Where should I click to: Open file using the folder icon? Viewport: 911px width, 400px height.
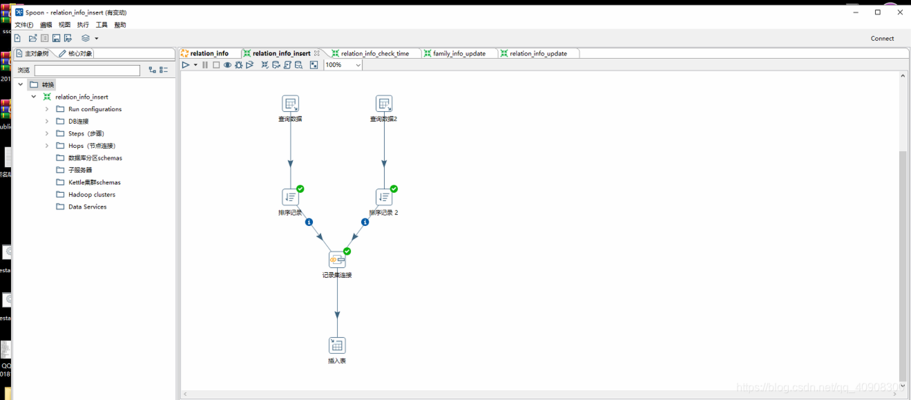tap(33, 38)
